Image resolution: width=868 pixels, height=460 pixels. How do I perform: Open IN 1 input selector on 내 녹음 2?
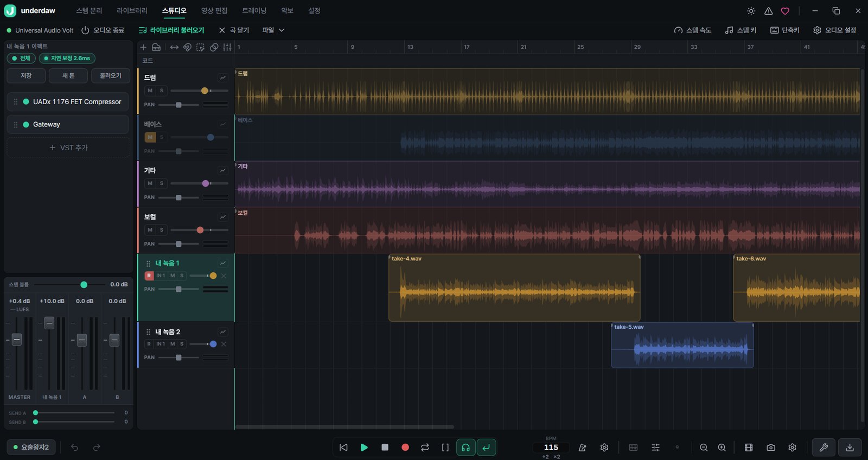click(161, 344)
